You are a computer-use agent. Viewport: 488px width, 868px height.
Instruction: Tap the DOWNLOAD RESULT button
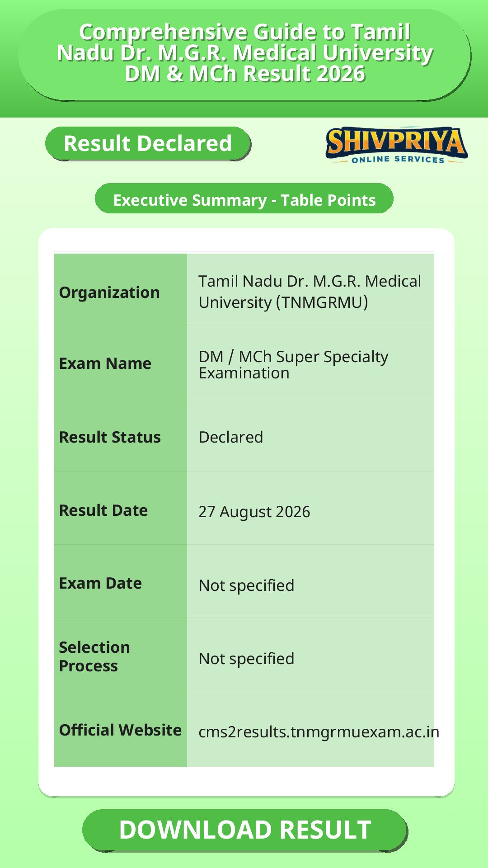pyautogui.click(x=245, y=830)
